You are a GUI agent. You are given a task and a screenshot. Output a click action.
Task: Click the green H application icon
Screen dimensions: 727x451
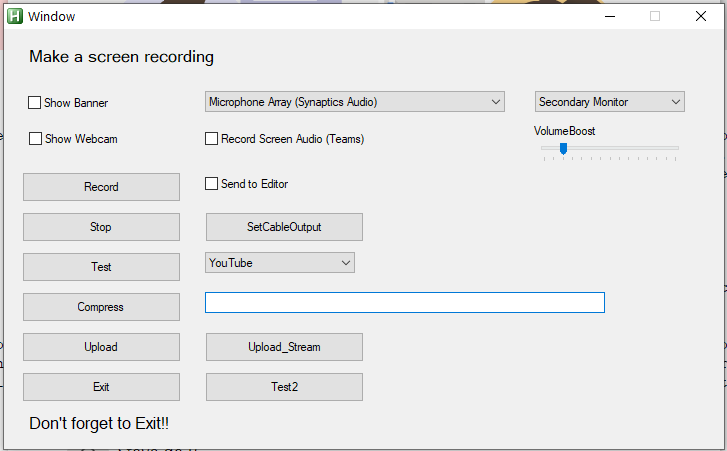[15, 16]
